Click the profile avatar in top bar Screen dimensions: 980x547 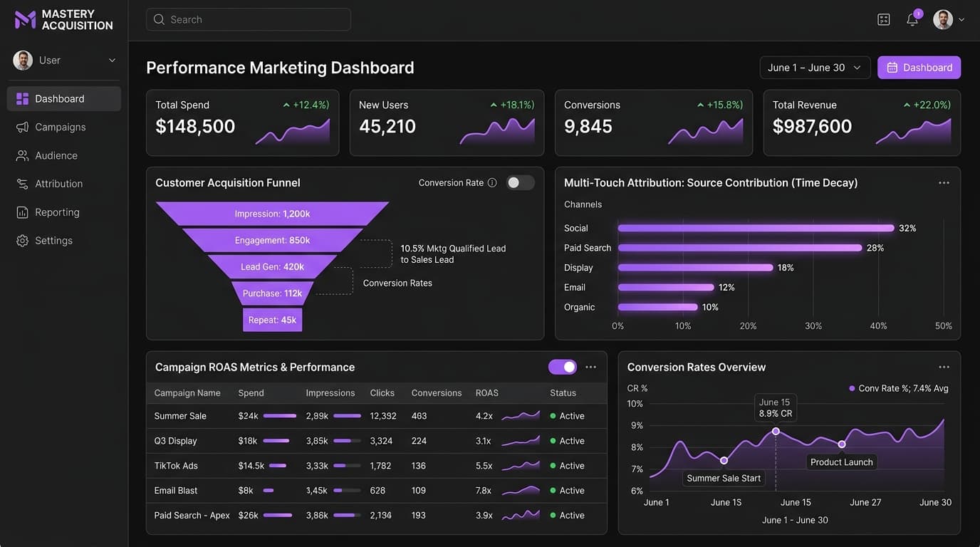943,19
